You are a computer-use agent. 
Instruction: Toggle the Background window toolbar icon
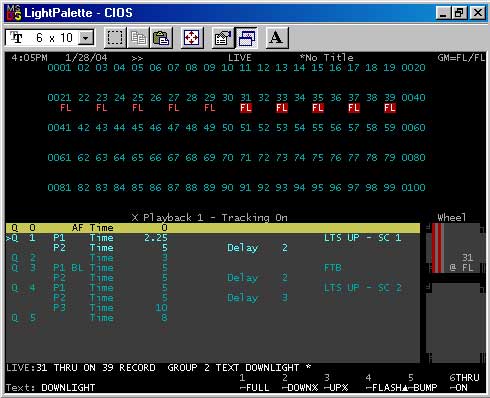[x=246, y=38]
